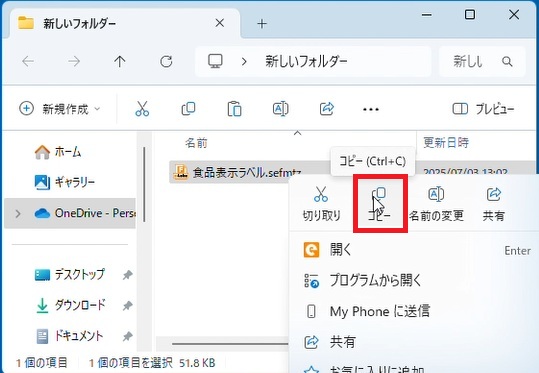Click the horizontal scrollbar under file list
The width and height of the screenshot is (539, 373).
point(230,343)
